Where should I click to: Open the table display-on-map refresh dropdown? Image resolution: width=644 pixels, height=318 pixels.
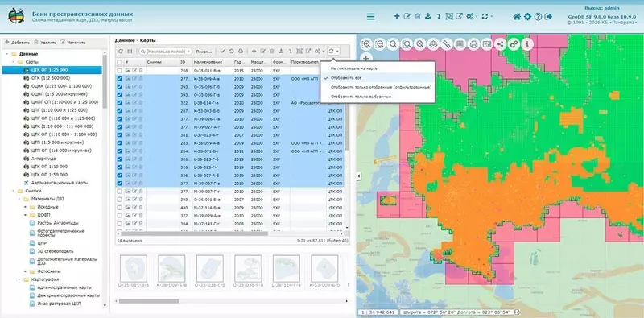(x=333, y=52)
